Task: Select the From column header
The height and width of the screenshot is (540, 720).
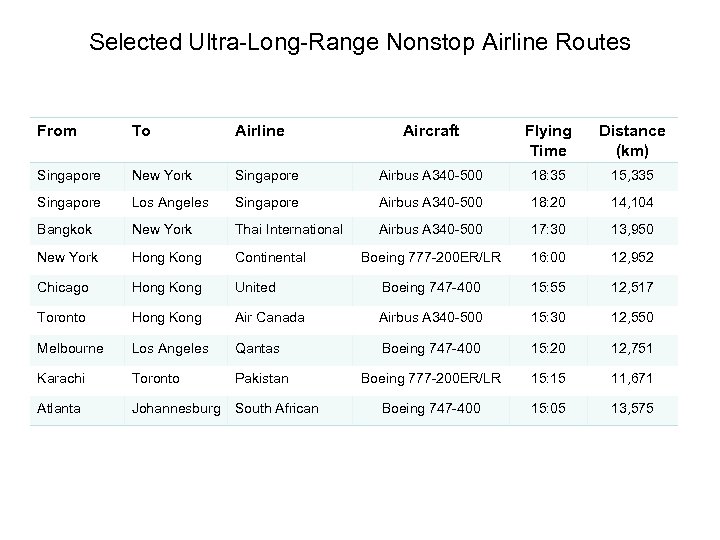Action: [x=56, y=131]
